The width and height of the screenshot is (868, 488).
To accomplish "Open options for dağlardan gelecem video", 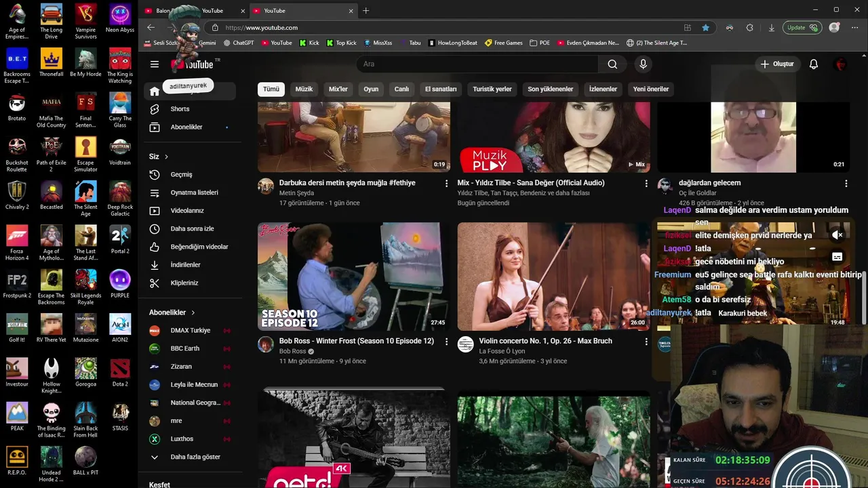I will 846,184.
